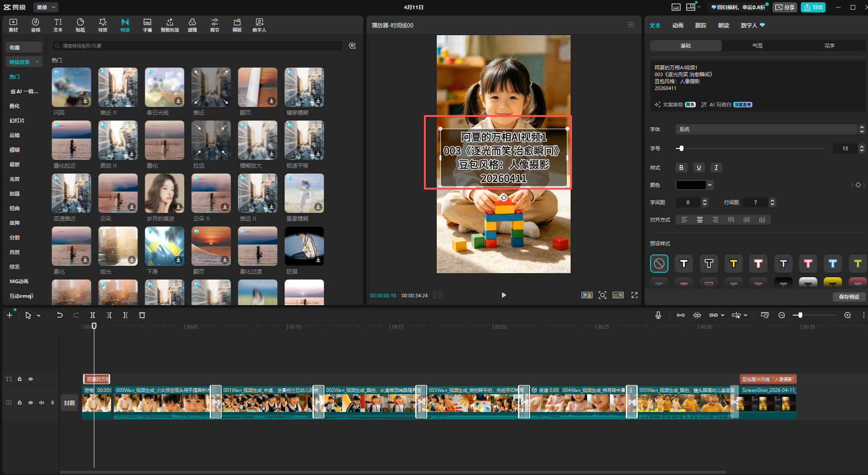Click the 保存预设 save preset button

(x=849, y=297)
